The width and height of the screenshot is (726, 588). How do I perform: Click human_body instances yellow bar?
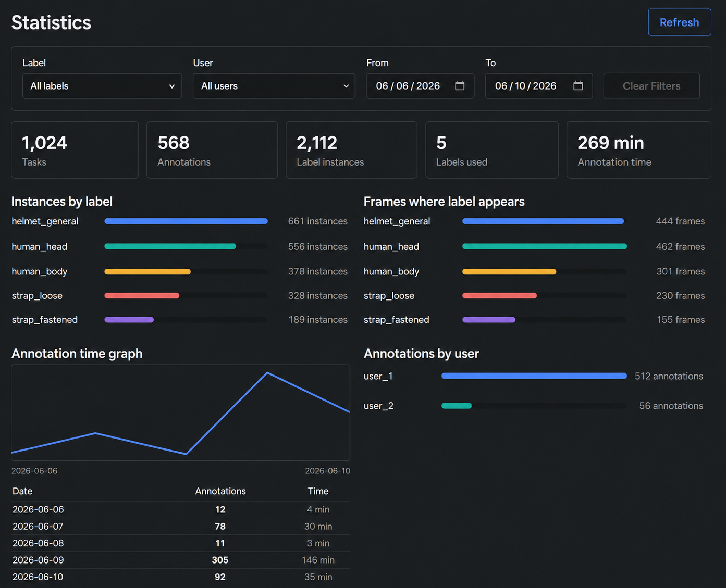pyautogui.click(x=147, y=271)
